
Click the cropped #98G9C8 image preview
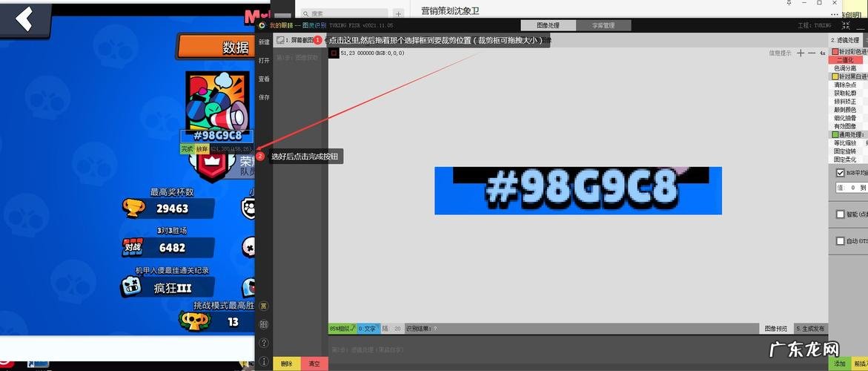pyautogui.click(x=578, y=191)
